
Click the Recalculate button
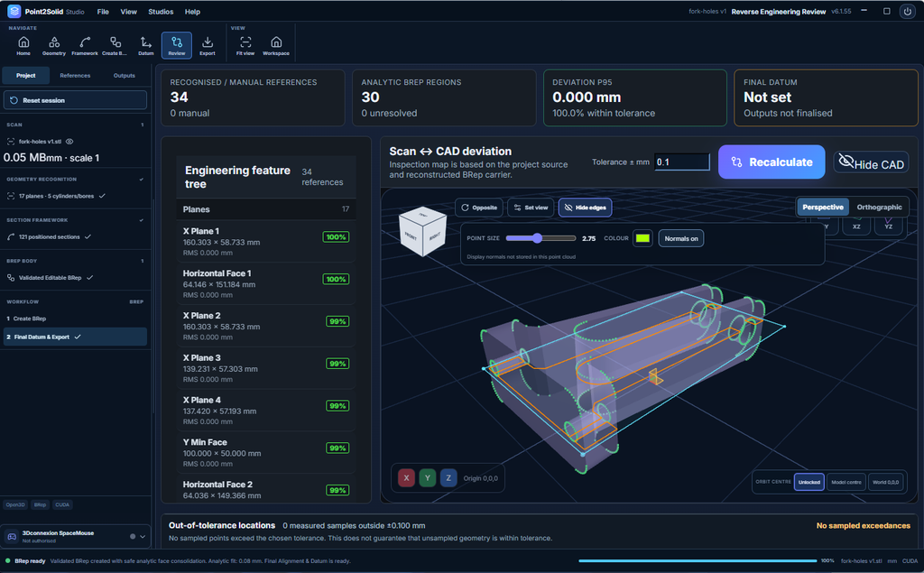pyautogui.click(x=772, y=162)
